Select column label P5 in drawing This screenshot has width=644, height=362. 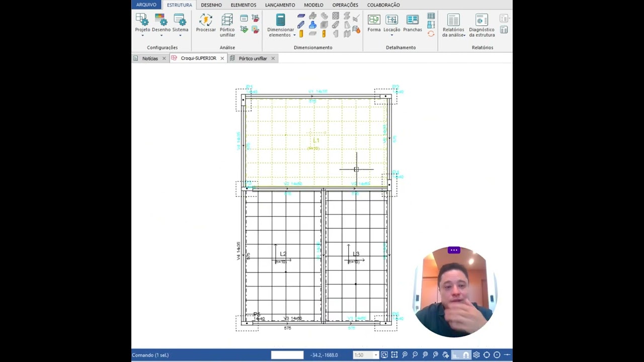(x=257, y=314)
